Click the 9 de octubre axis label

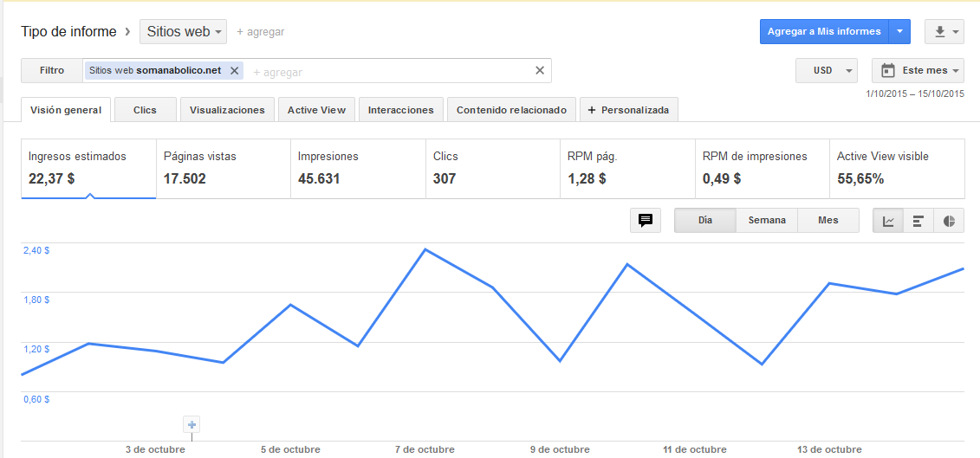pos(560,449)
